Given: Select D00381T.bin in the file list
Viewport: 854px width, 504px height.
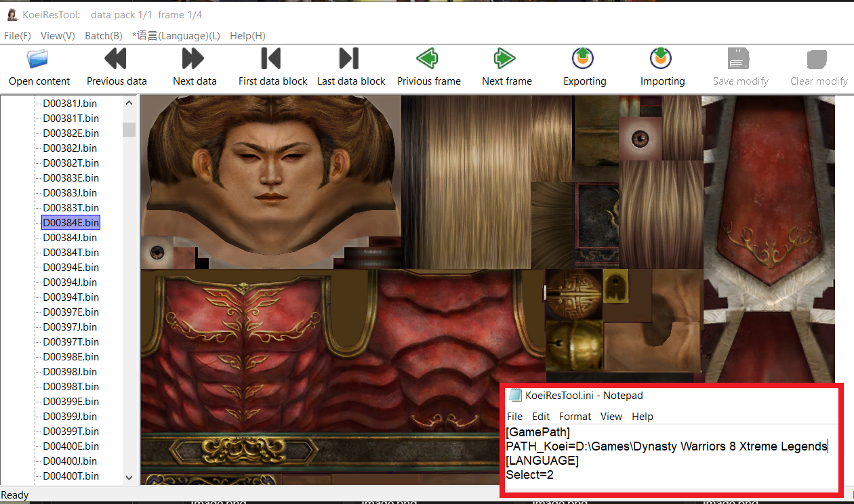Looking at the screenshot, I should click(70, 118).
